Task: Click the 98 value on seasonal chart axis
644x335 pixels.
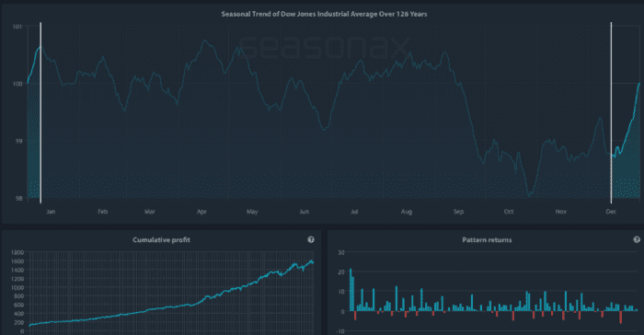Action: (x=19, y=199)
